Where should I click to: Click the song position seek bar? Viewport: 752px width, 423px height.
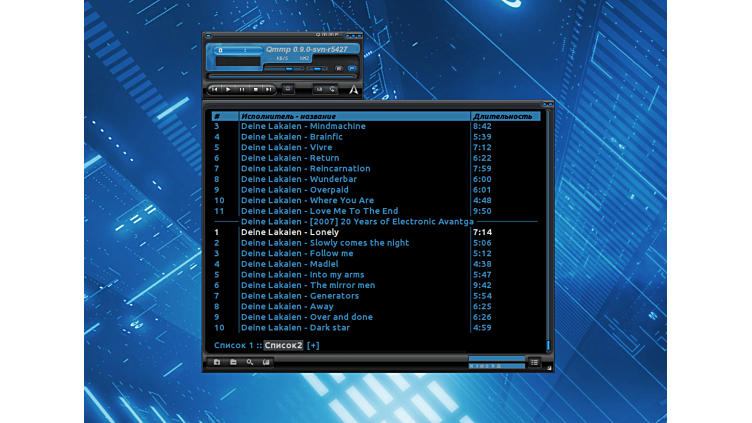[283, 77]
